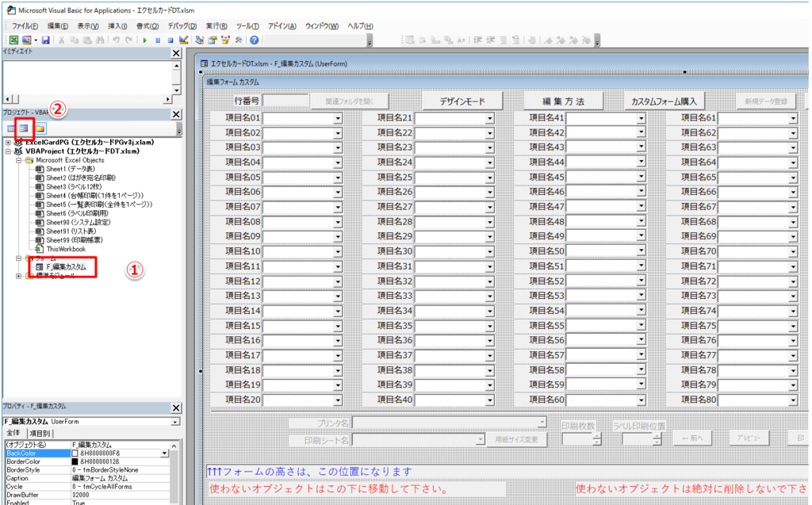
Task: Click the デザインモード form button
Action: tap(462, 101)
